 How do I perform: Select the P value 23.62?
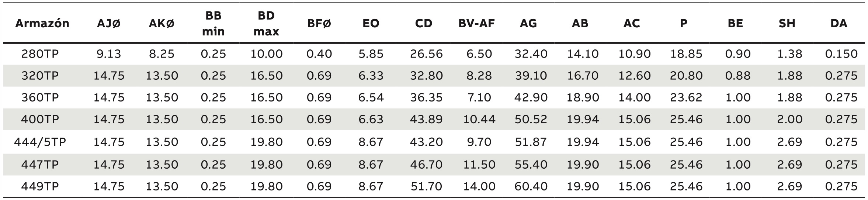pyautogui.click(x=686, y=98)
